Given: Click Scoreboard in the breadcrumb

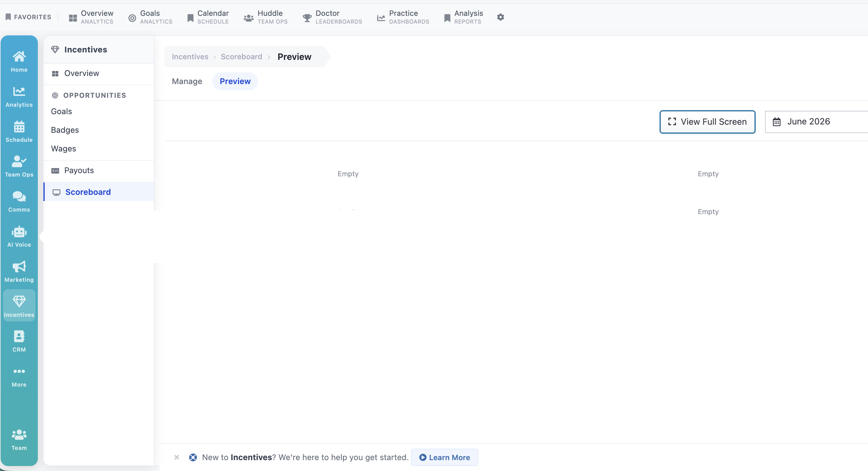Looking at the screenshot, I should pos(241,56).
